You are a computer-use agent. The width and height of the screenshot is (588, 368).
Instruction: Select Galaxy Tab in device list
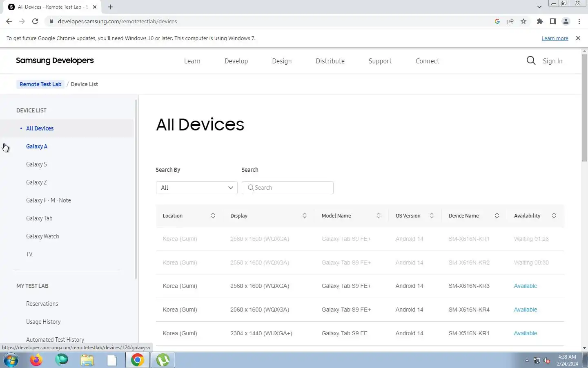pos(39,218)
